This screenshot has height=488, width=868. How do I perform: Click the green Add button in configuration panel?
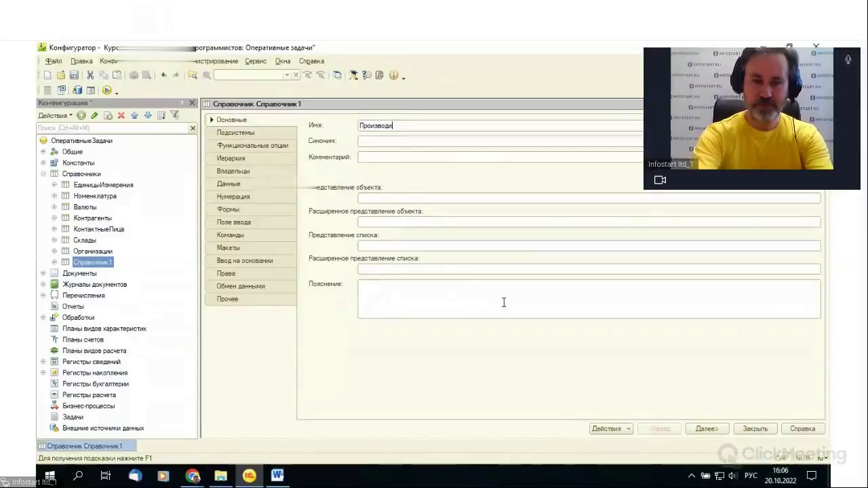coord(81,115)
